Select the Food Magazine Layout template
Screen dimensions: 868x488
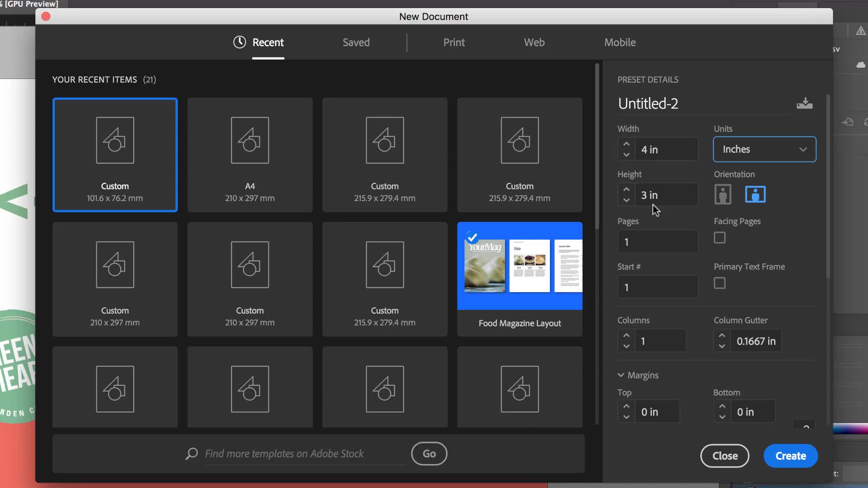(519, 279)
